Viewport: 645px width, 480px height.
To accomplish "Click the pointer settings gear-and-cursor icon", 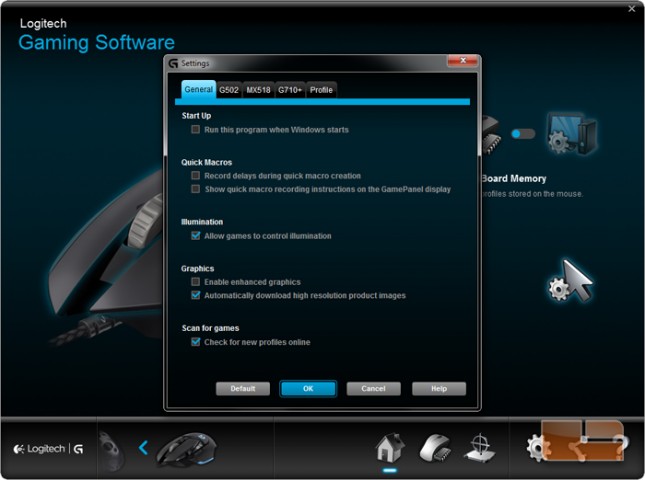I will pyautogui.click(x=570, y=281).
